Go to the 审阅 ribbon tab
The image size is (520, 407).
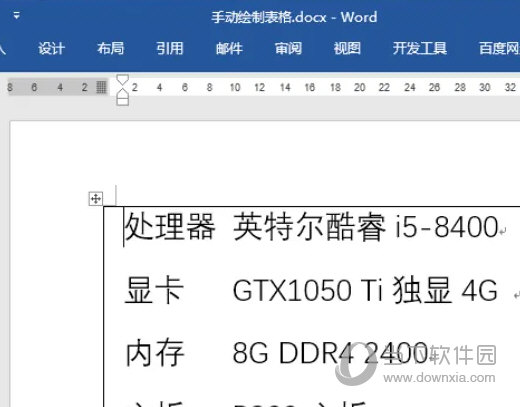coord(288,49)
